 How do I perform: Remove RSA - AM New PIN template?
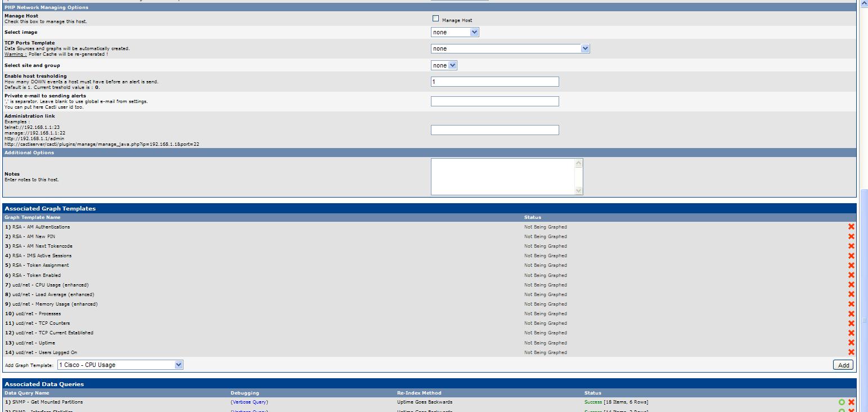[x=851, y=236]
